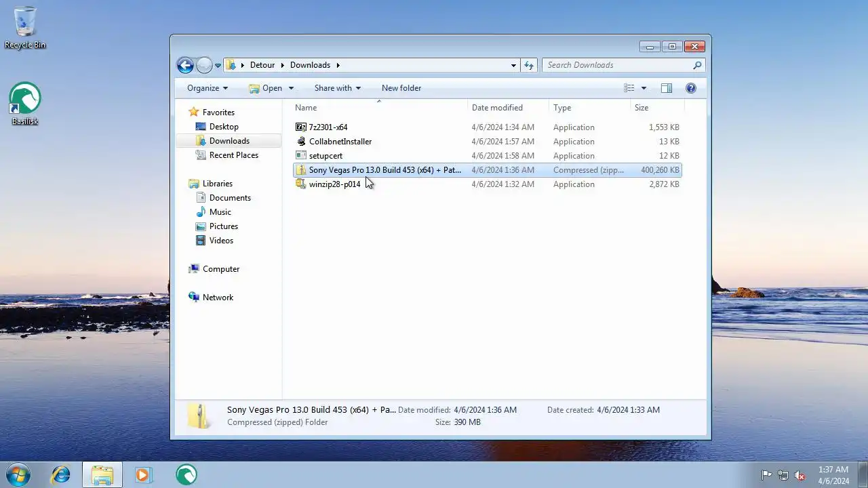Open Explorer help

tap(691, 88)
